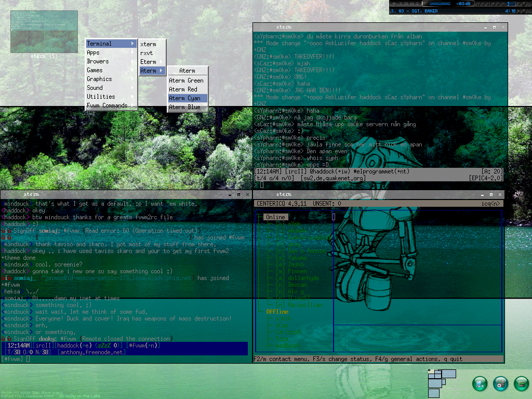The width and height of the screenshot is (532, 399).
Task: Open the green terminal monitor launcher icon
Action: tap(521, 383)
